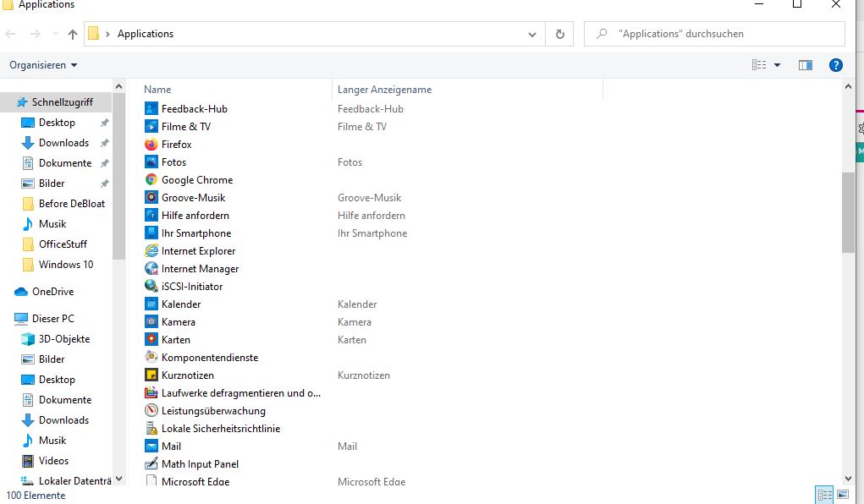Image resolution: width=864 pixels, height=504 pixels.
Task: Select the Filme & TV icon
Action: pos(151,126)
